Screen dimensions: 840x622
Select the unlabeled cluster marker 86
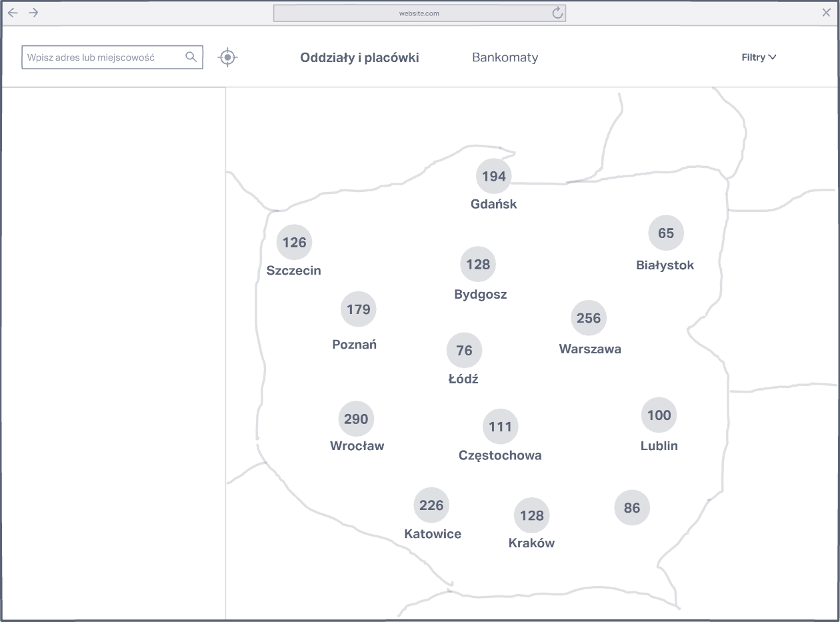pyautogui.click(x=632, y=508)
